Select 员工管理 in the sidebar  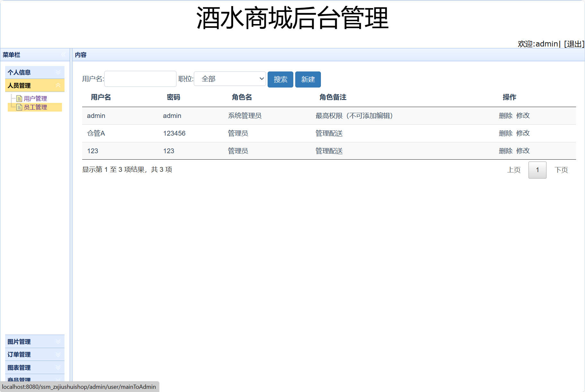(x=35, y=107)
